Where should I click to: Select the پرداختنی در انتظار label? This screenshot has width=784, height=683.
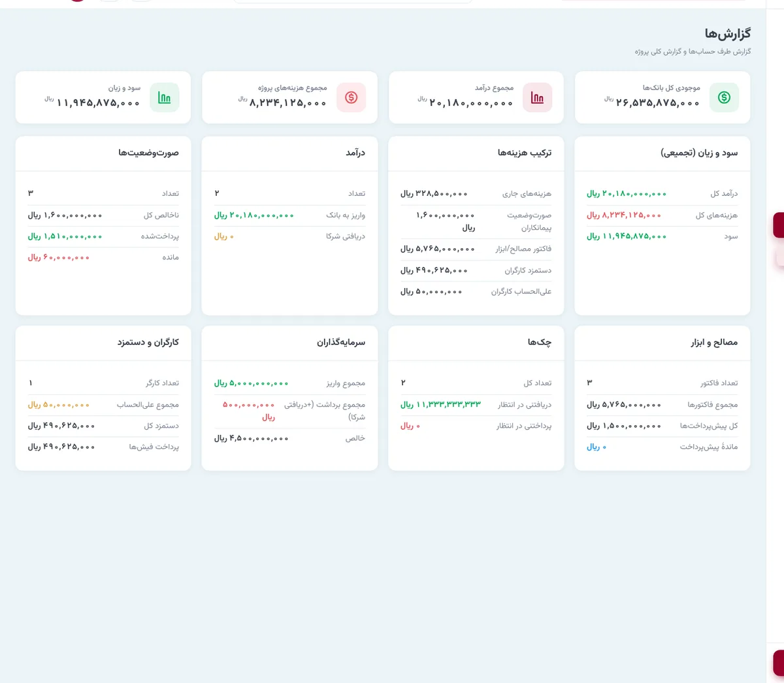point(524,426)
